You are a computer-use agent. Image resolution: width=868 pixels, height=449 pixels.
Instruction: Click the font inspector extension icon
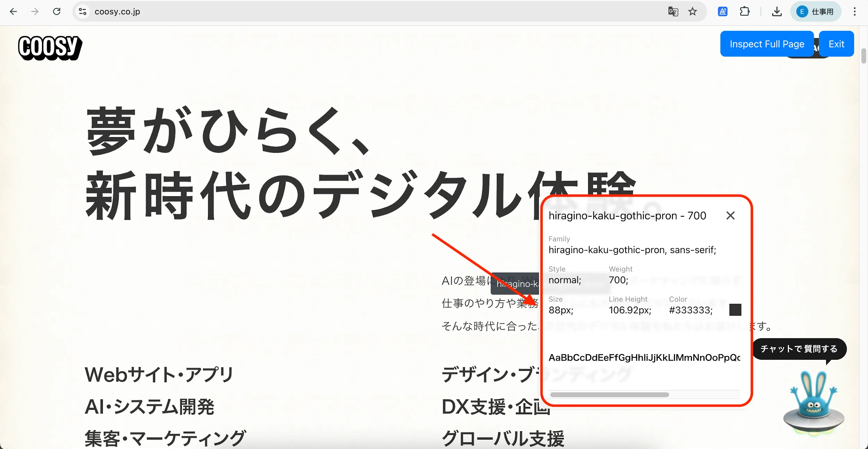[x=723, y=11]
